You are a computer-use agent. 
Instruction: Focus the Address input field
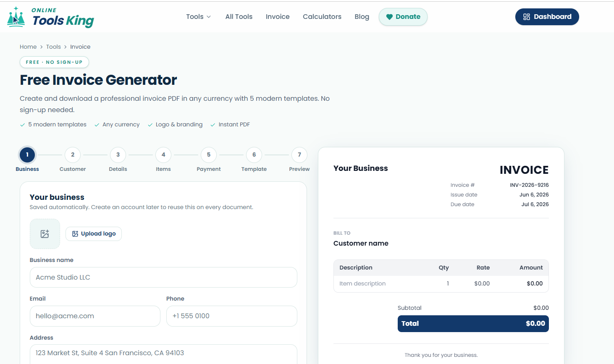tap(163, 354)
